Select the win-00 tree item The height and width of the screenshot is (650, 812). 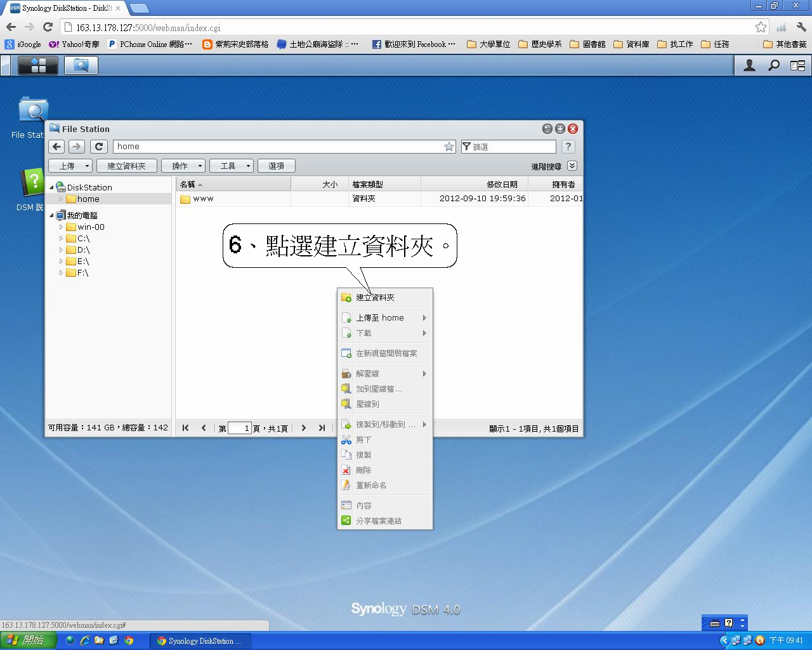91,227
